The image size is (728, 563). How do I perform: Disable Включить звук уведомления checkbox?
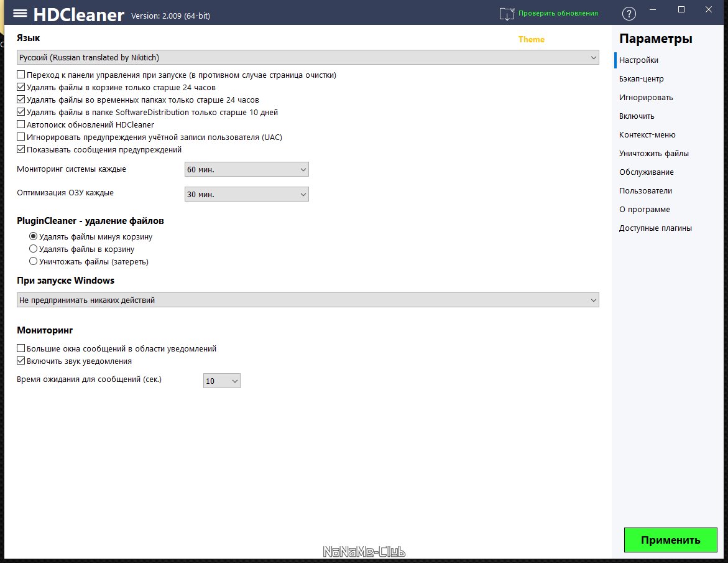click(x=21, y=361)
